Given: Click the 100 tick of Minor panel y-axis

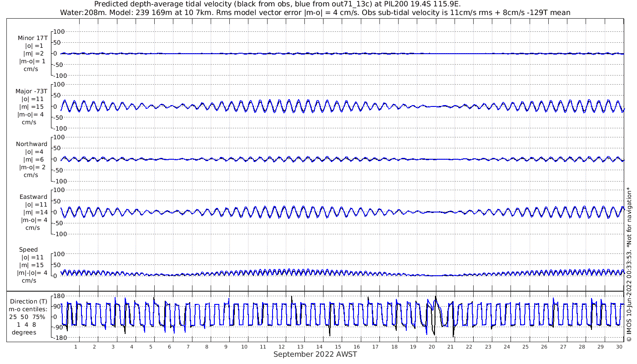Looking at the screenshot, I should 60,31.
